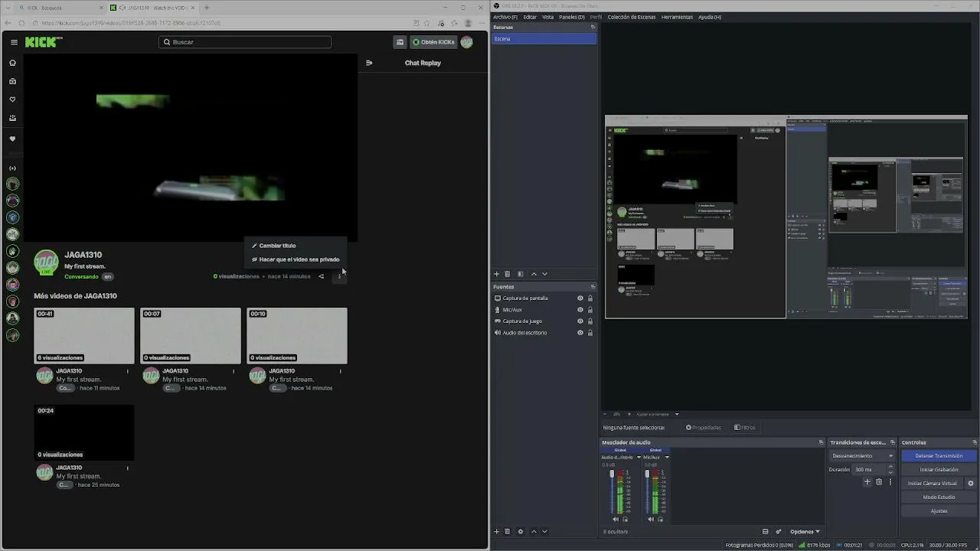
Task: Toggle visibility of Audio del escritorio source
Action: click(x=580, y=333)
